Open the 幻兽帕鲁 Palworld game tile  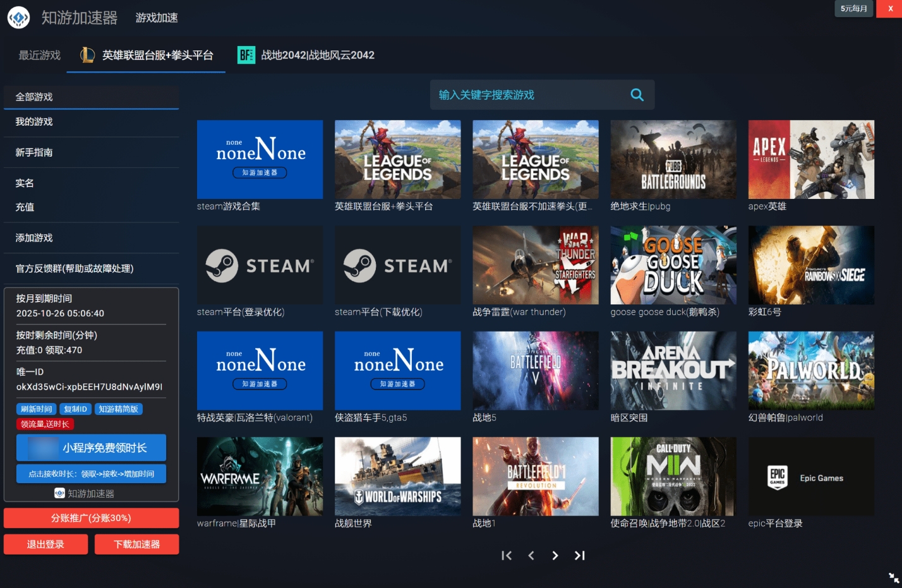(811, 371)
